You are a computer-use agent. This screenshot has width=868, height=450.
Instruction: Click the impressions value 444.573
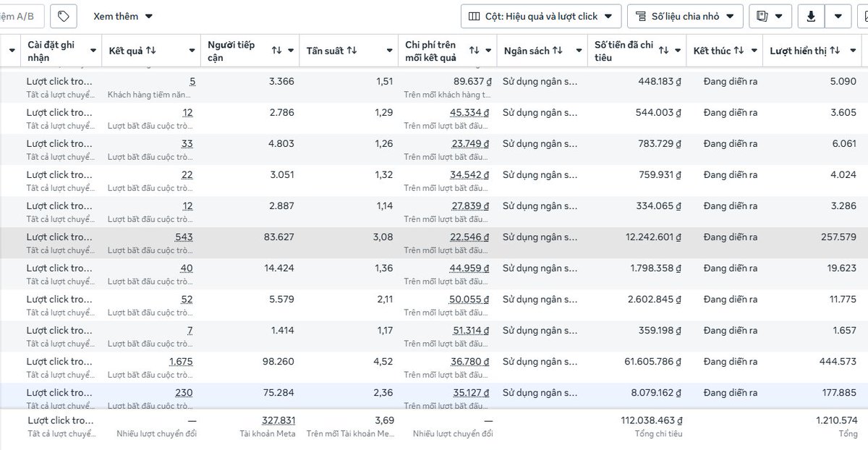click(x=838, y=362)
